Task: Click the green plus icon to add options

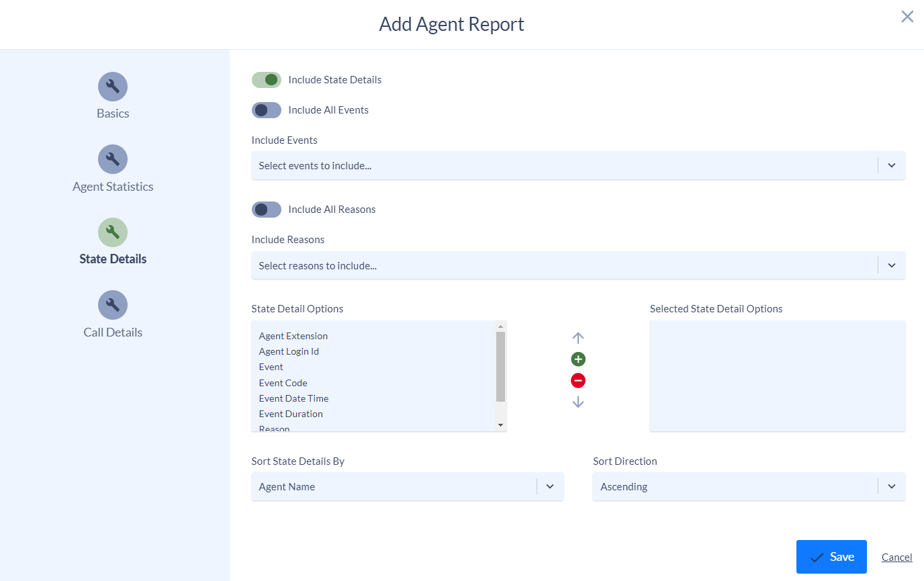Action: [x=578, y=359]
